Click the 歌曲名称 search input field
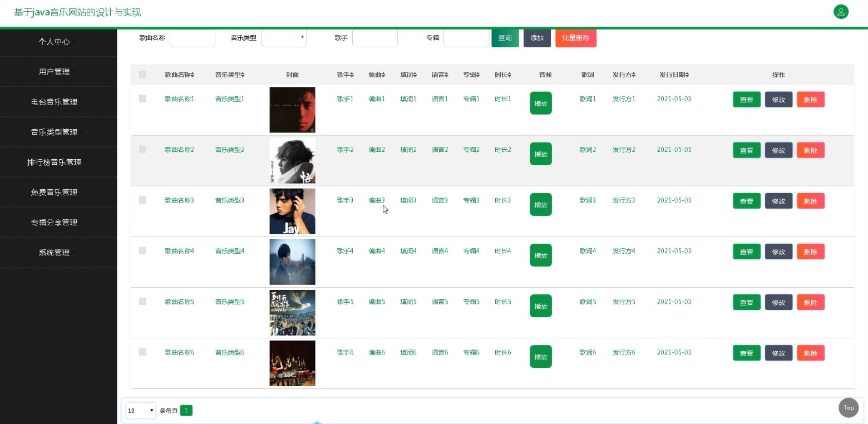This screenshot has width=868, height=424. pos(192,38)
